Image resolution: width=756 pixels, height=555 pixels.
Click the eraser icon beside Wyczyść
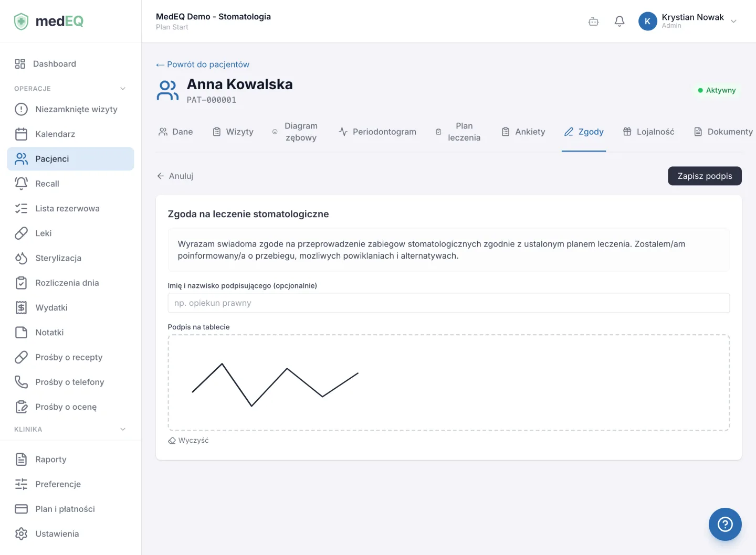point(172,441)
